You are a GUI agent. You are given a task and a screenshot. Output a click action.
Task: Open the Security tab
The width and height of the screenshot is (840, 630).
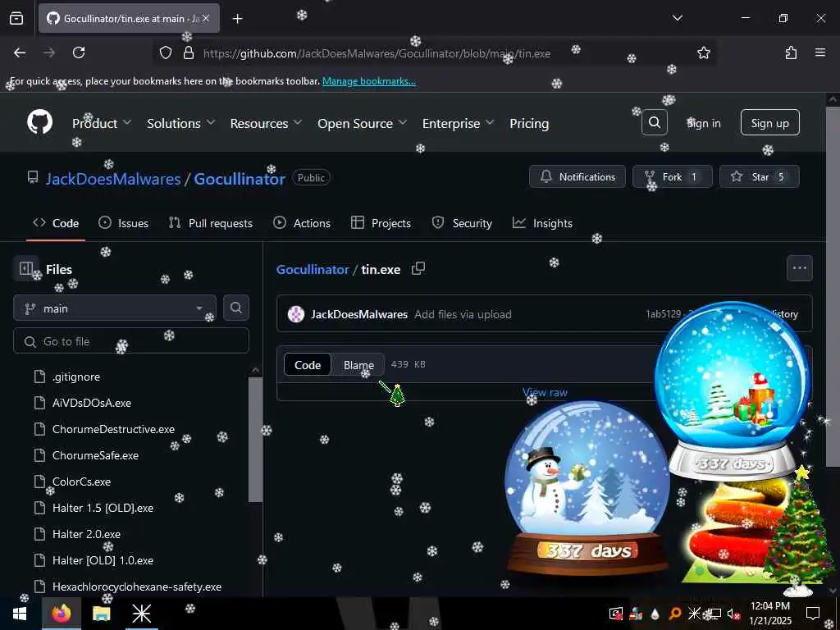point(462,223)
